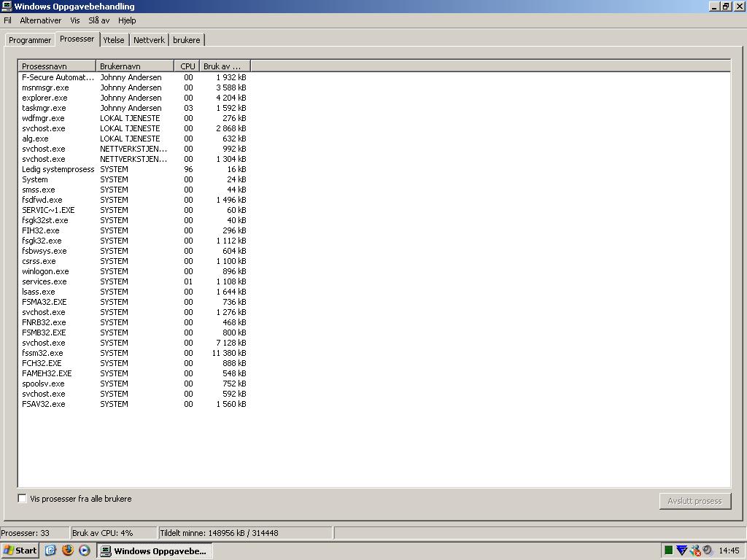Sort by the Prosessnavn column header
Image resolution: width=747 pixels, height=560 pixels.
57,66
